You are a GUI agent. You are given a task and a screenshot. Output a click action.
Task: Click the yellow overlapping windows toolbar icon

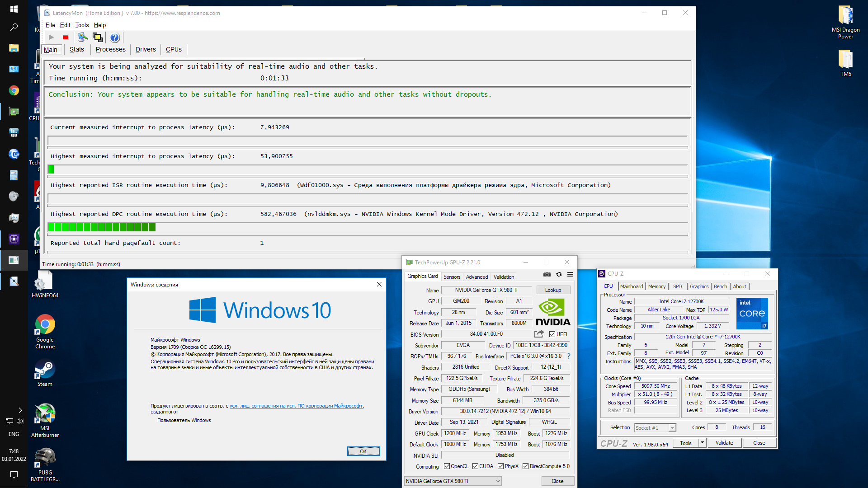click(x=97, y=38)
